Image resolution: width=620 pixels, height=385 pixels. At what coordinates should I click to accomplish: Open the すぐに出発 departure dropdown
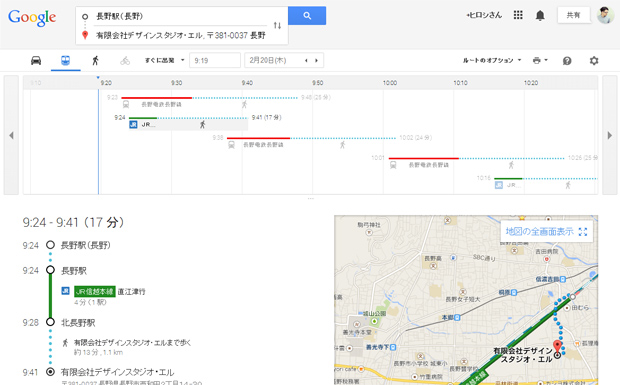[164, 60]
